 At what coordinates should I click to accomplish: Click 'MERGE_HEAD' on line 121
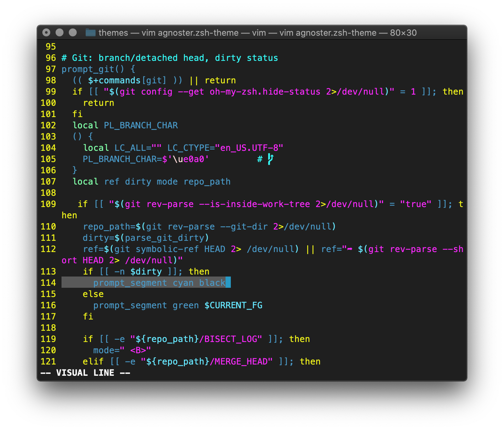click(241, 362)
